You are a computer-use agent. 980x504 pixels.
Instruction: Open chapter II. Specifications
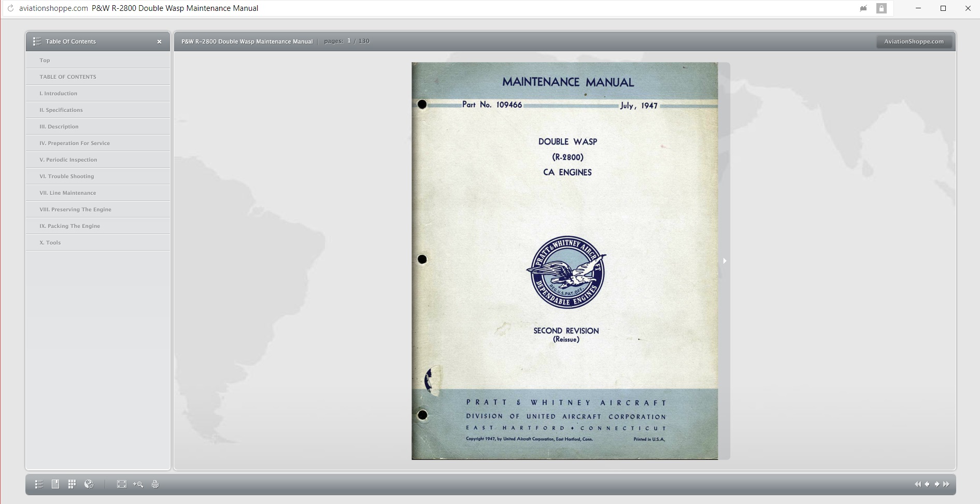click(98, 110)
